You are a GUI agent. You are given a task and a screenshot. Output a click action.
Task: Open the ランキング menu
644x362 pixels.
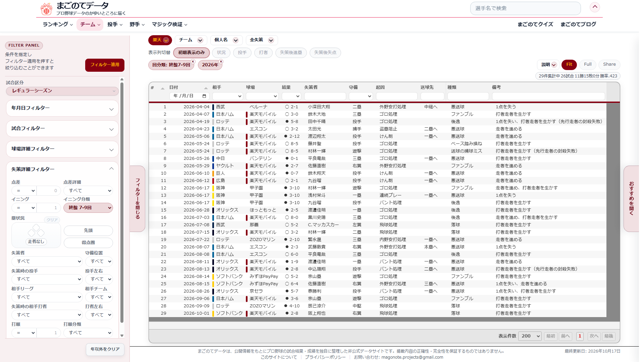click(x=58, y=24)
